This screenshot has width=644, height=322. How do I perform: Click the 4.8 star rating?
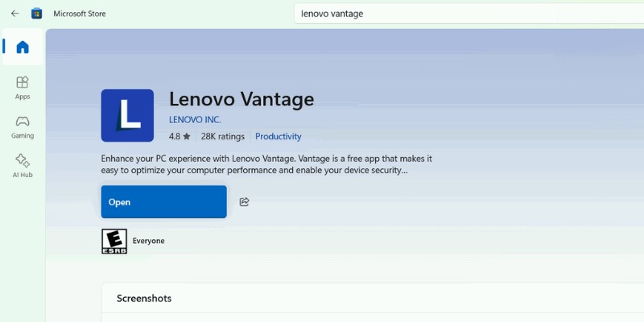click(180, 137)
